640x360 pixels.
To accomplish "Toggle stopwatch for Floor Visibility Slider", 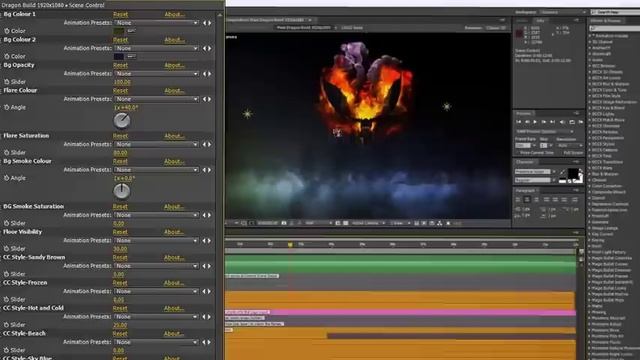I will (7, 248).
